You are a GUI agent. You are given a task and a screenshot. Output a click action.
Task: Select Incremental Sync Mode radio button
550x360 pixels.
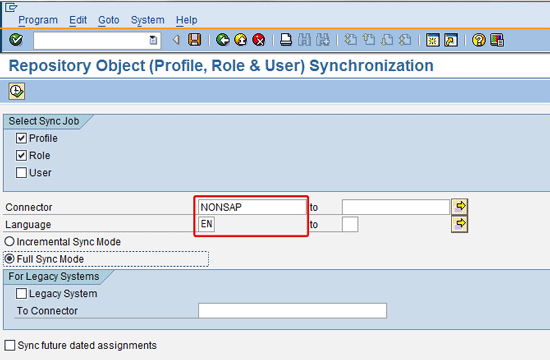click(x=9, y=242)
